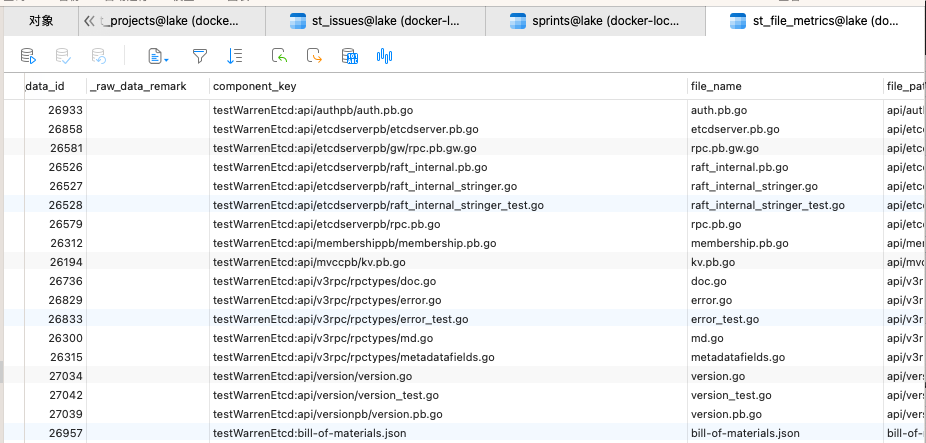Select data_id cell 26933
The height and width of the screenshot is (443, 926).
[55, 110]
